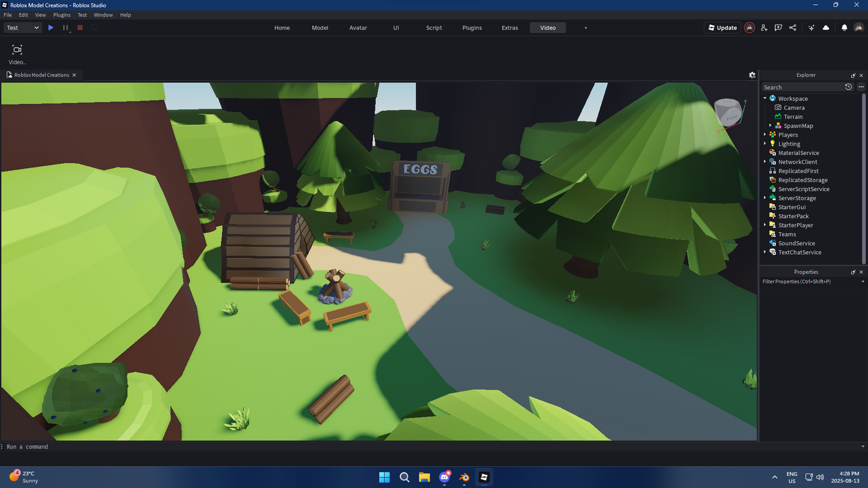The height and width of the screenshot is (488, 868).
Task: Click the notifications bell icon
Action: point(844,28)
